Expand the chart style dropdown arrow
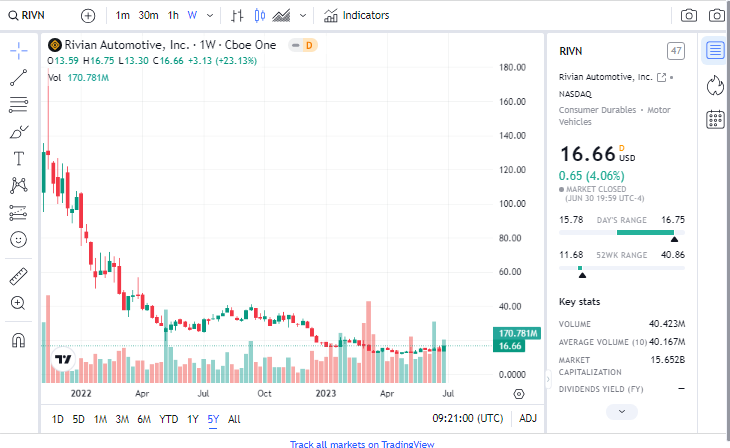The image size is (730, 448). (x=303, y=16)
